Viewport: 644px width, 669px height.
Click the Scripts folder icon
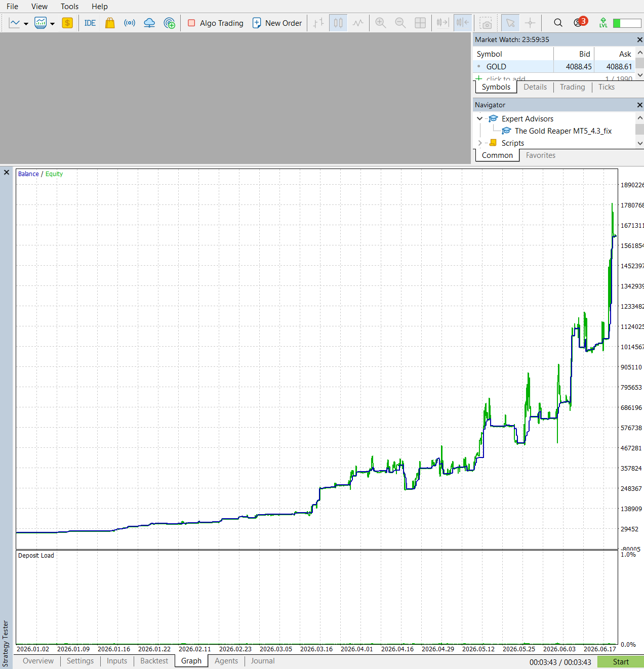[493, 143]
